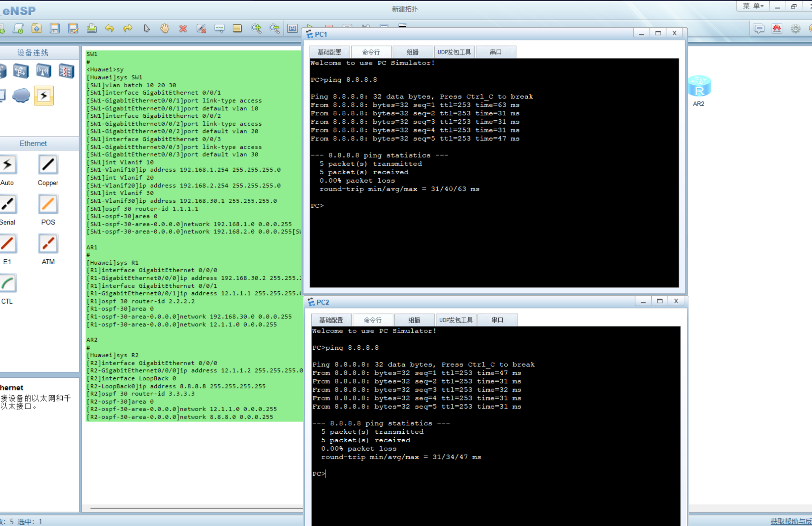Click the cloud device category icon
The image size is (812, 526).
(x=21, y=96)
